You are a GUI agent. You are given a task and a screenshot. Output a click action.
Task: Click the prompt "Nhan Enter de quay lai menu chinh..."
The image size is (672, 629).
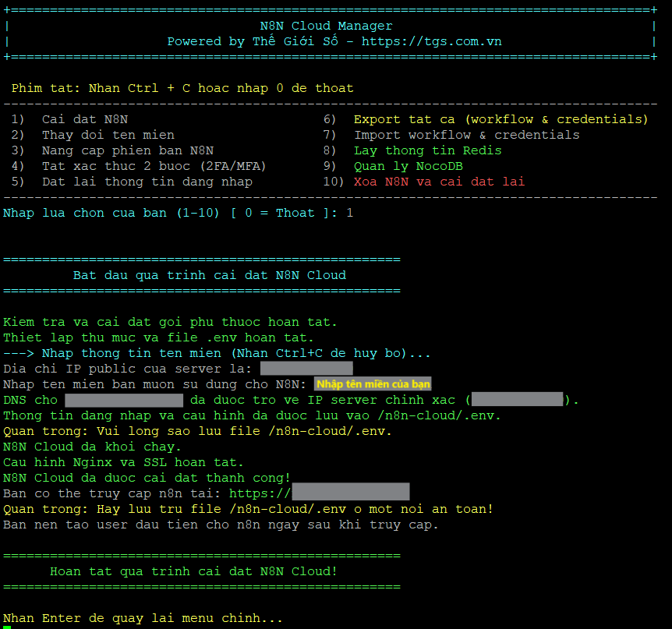pyautogui.click(x=143, y=618)
